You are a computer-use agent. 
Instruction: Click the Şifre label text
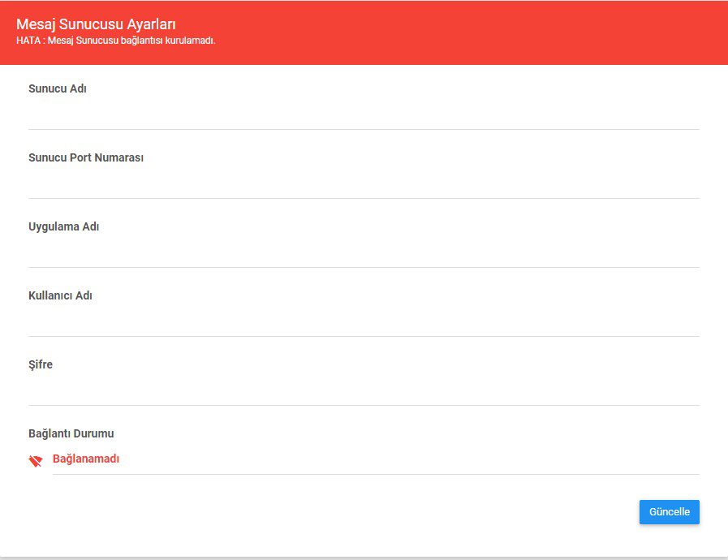click(41, 365)
